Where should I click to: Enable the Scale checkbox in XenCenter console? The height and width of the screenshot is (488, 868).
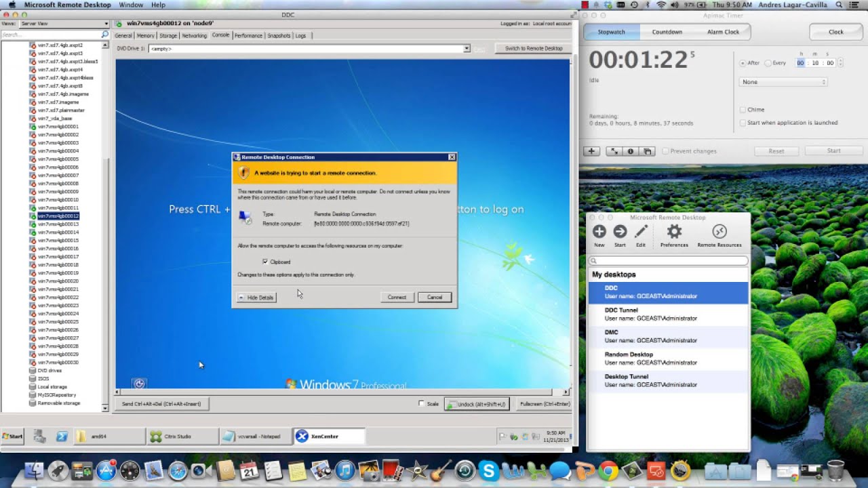click(421, 404)
